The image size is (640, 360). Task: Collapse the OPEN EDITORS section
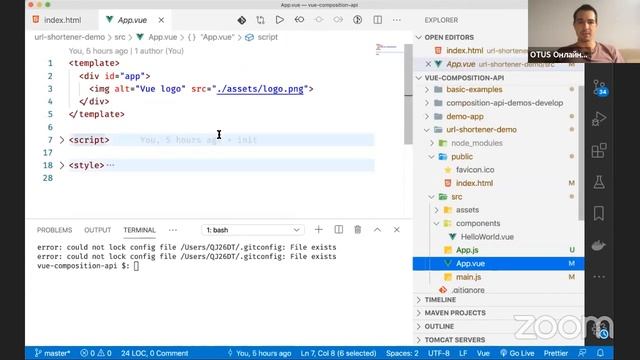click(449, 37)
